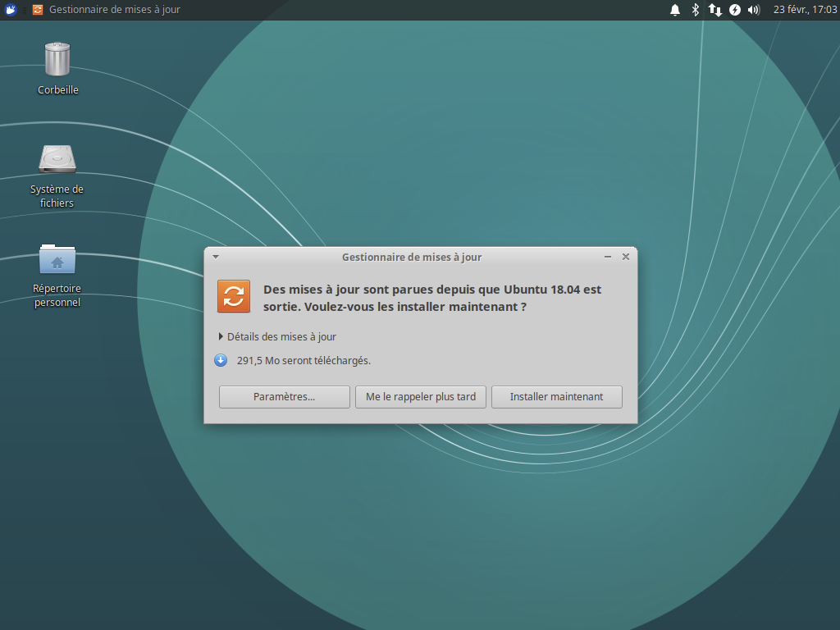
Task: Open the Xfce applications menu icon
Action: coord(11,10)
